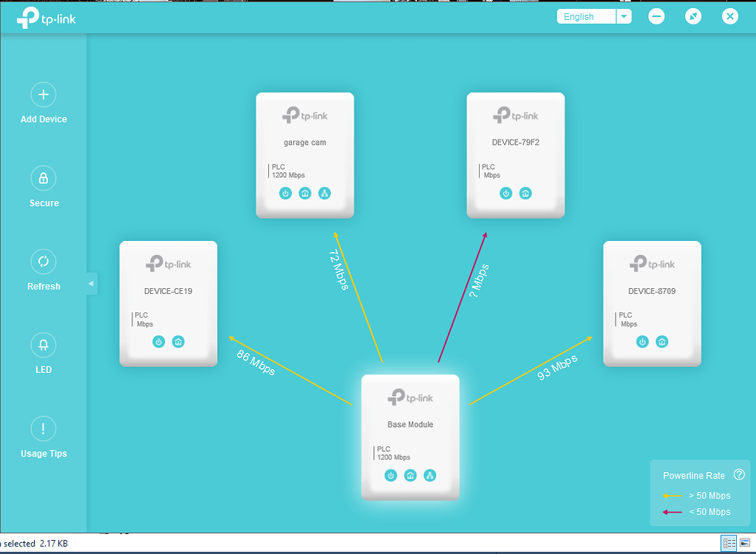This screenshot has height=554, width=756.
Task: Click garage cam PLC 1200 Mbps text
Action: [x=288, y=171]
